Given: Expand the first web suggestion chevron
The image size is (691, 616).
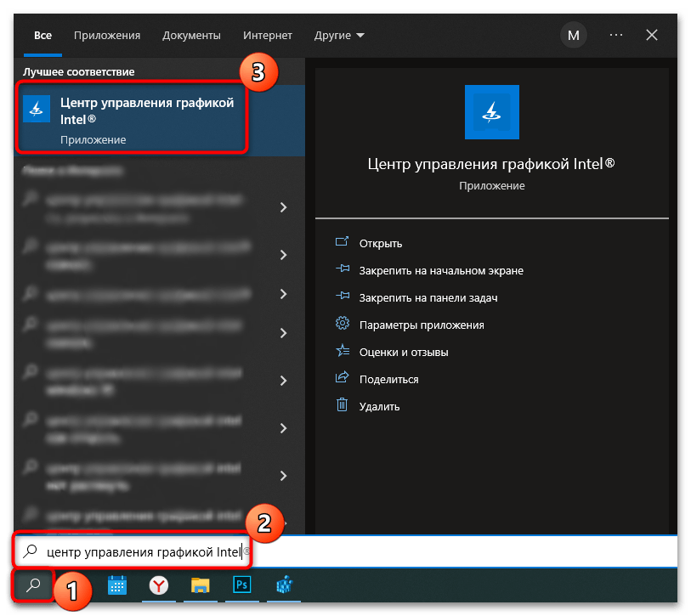Looking at the screenshot, I should (x=283, y=207).
